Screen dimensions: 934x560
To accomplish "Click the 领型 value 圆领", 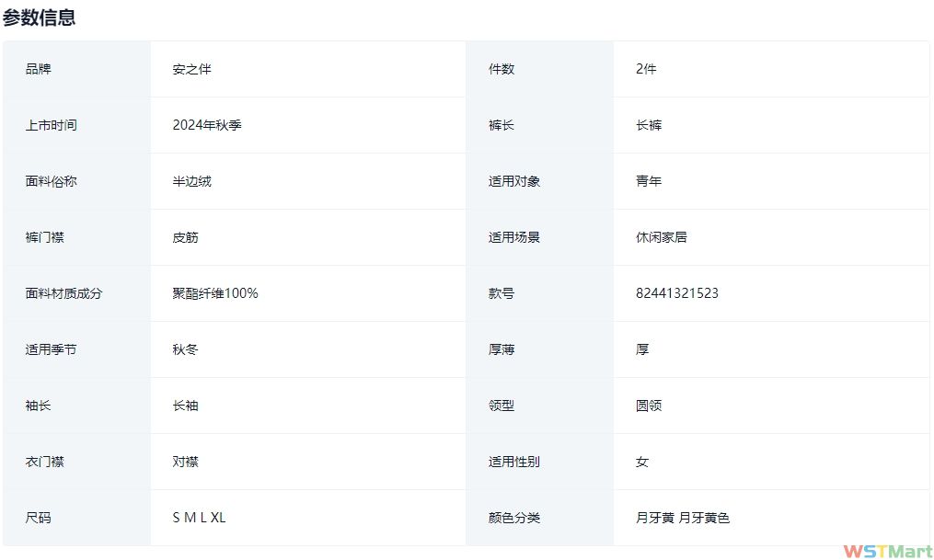I will coord(648,406).
